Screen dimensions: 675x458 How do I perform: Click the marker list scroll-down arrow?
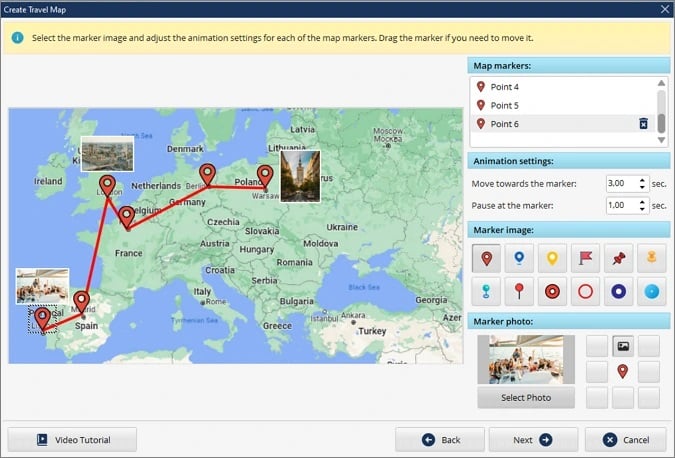662,140
